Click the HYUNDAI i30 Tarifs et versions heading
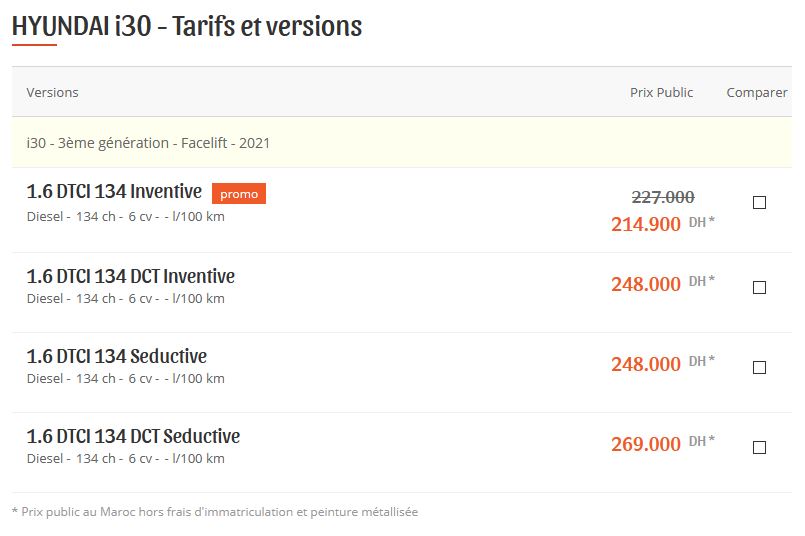This screenshot has width=805, height=536. (x=187, y=26)
